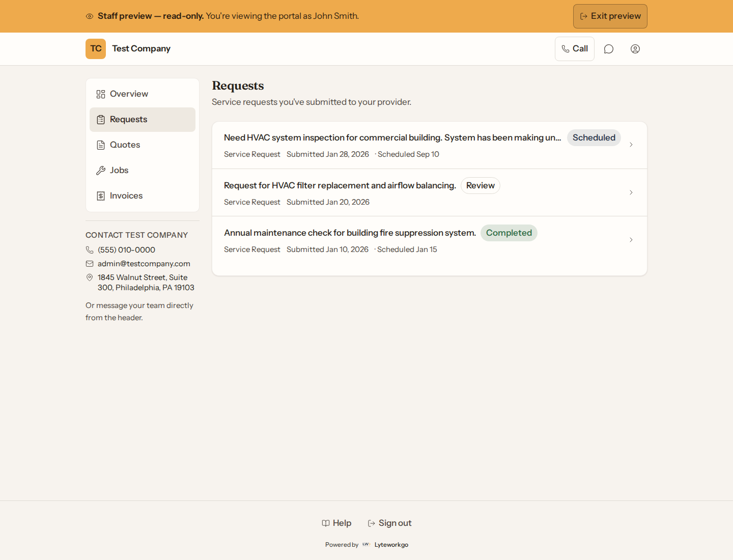This screenshot has height=560, width=733.
Task: Expand the HVAC filter replacement request chevron
Action: 631,192
